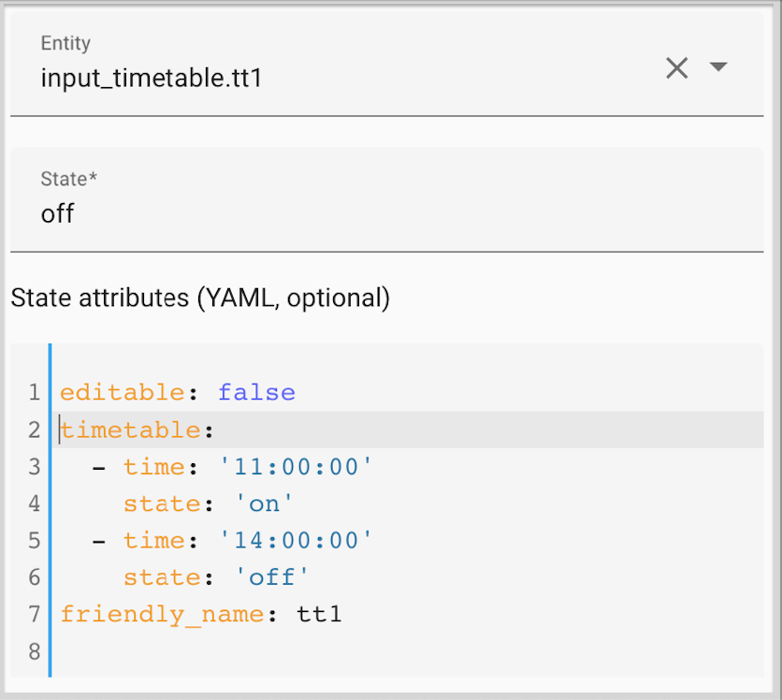Click line number 8 in the gutter
The width and height of the screenshot is (782, 700).
tap(35, 651)
